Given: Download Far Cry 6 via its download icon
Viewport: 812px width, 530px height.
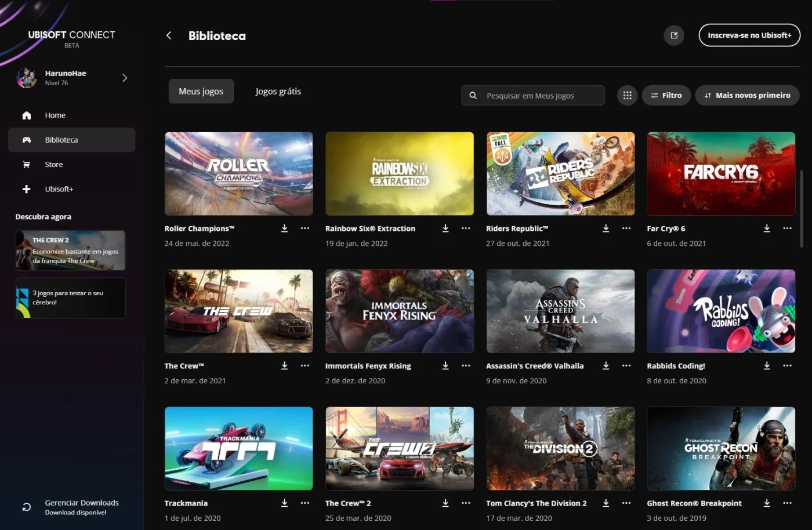Looking at the screenshot, I should tap(767, 228).
